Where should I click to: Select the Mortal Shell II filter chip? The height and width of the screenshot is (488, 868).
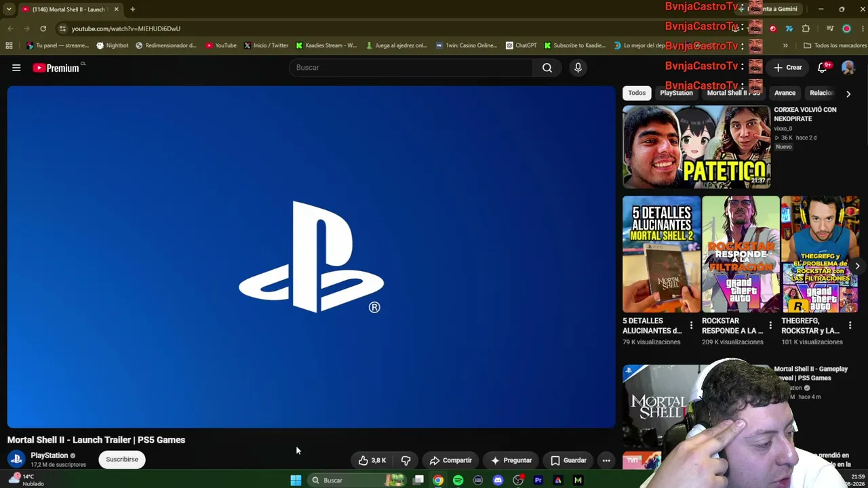click(733, 93)
